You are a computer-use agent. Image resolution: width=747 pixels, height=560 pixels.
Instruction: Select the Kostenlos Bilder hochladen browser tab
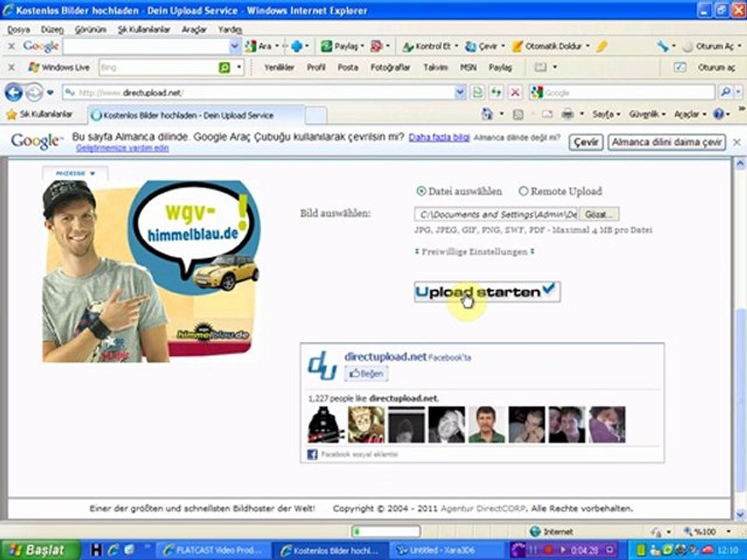click(x=195, y=115)
